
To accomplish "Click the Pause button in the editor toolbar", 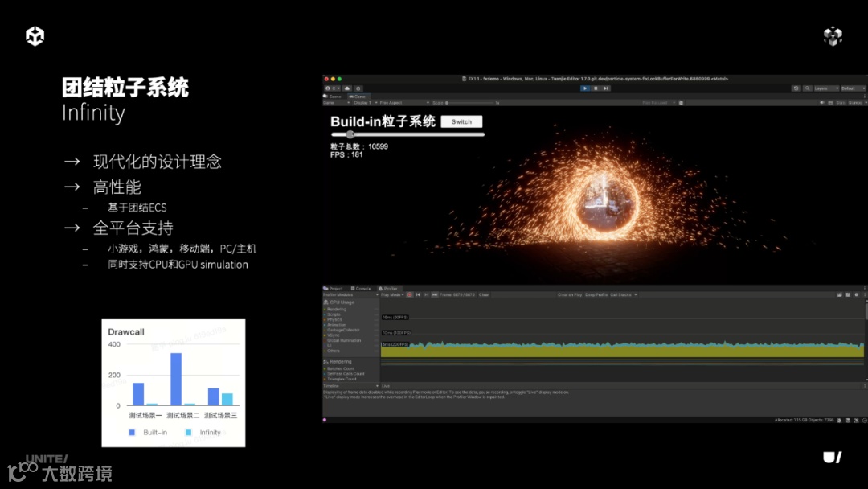I will [x=596, y=88].
